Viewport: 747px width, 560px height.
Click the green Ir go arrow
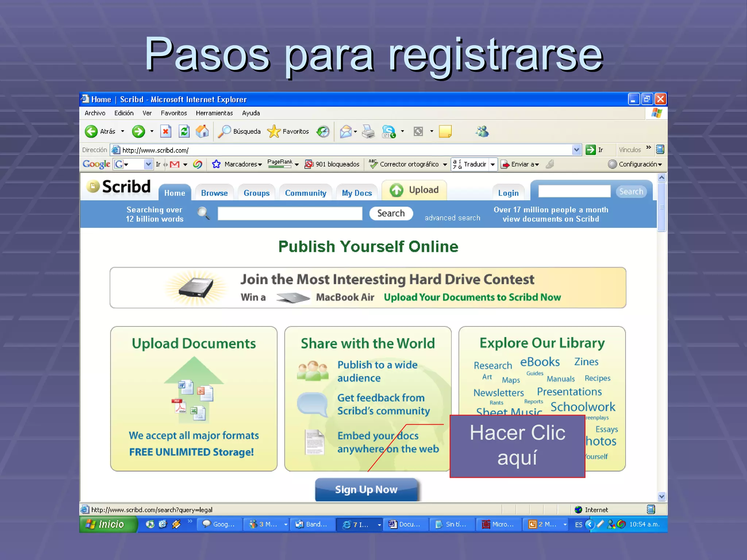click(591, 150)
